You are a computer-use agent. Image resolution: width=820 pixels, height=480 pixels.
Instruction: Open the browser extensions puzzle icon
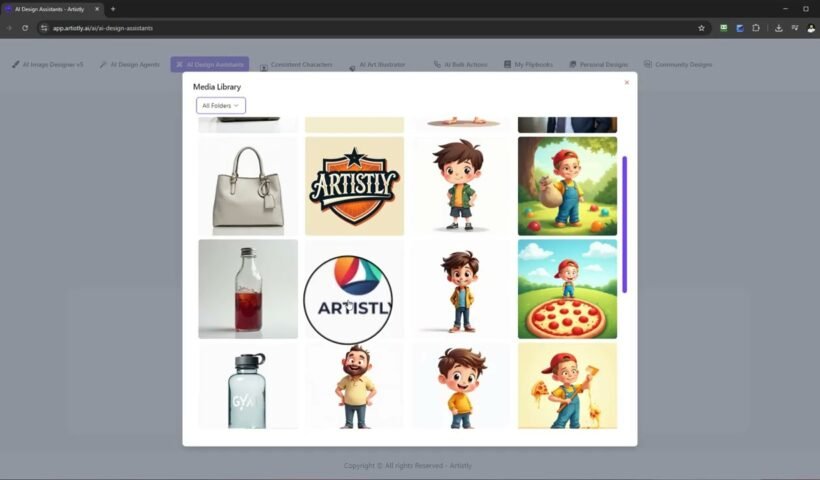pyautogui.click(x=756, y=28)
